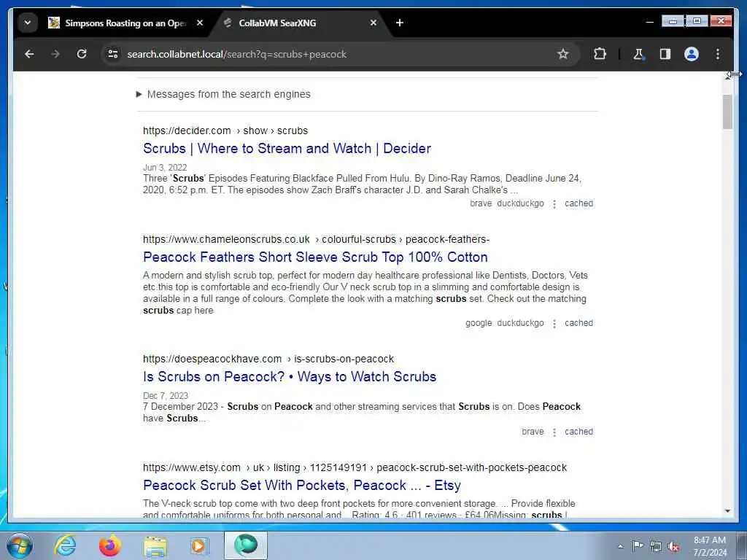Open the Extensions puzzle icon
The width and height of the screenshot is (747, 560).
click(600, 54)
